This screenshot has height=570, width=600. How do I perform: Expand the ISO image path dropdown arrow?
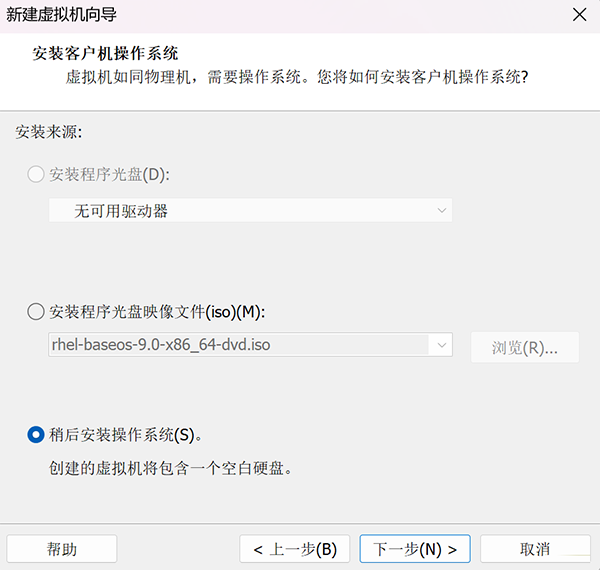pyautogui.click(x=441, y=345)
